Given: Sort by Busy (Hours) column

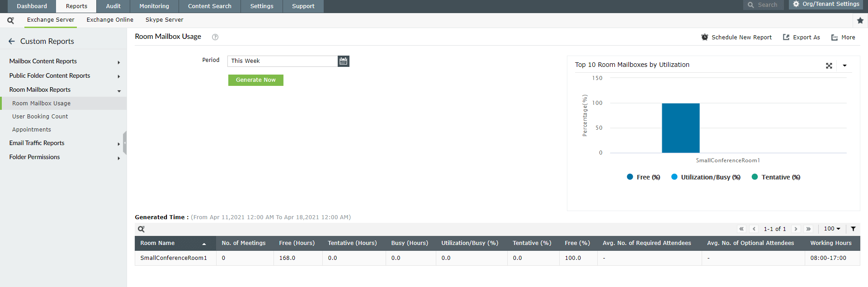Looking at the screenshot, I should coord(410,243).
